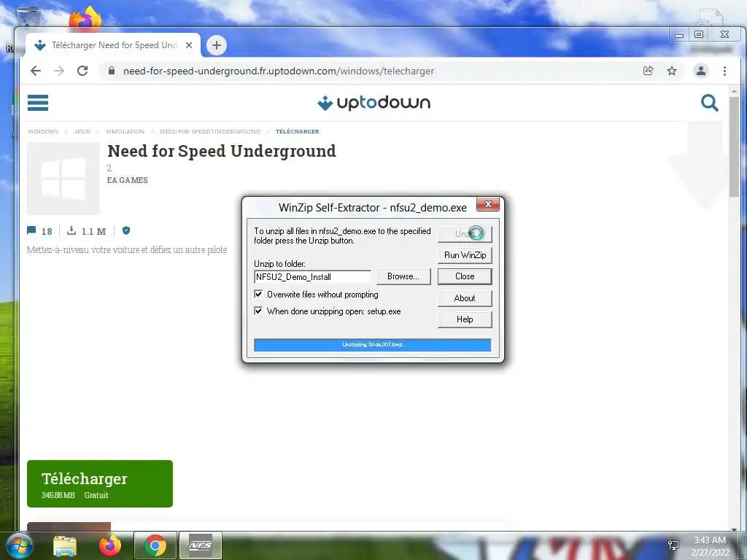Click the Uptodown search magnifier
The image size is (747, 560).
pyautogui.click(x=709, y=102)
